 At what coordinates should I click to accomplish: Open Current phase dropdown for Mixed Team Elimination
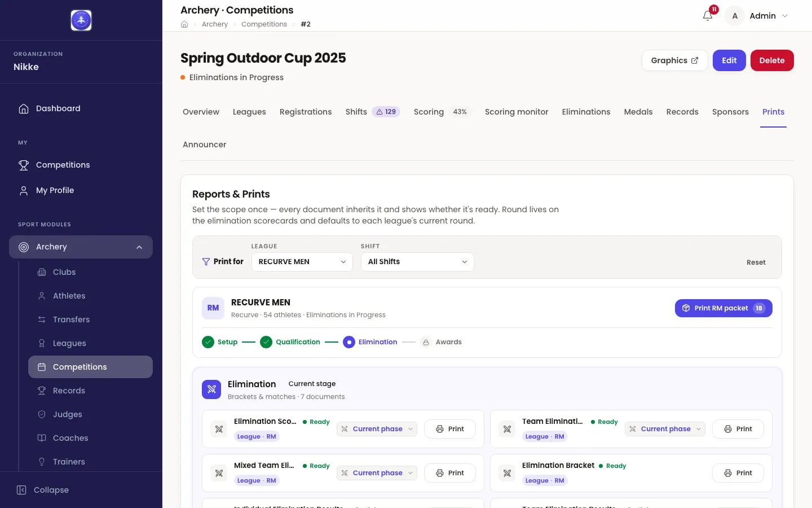pos(377,473)
